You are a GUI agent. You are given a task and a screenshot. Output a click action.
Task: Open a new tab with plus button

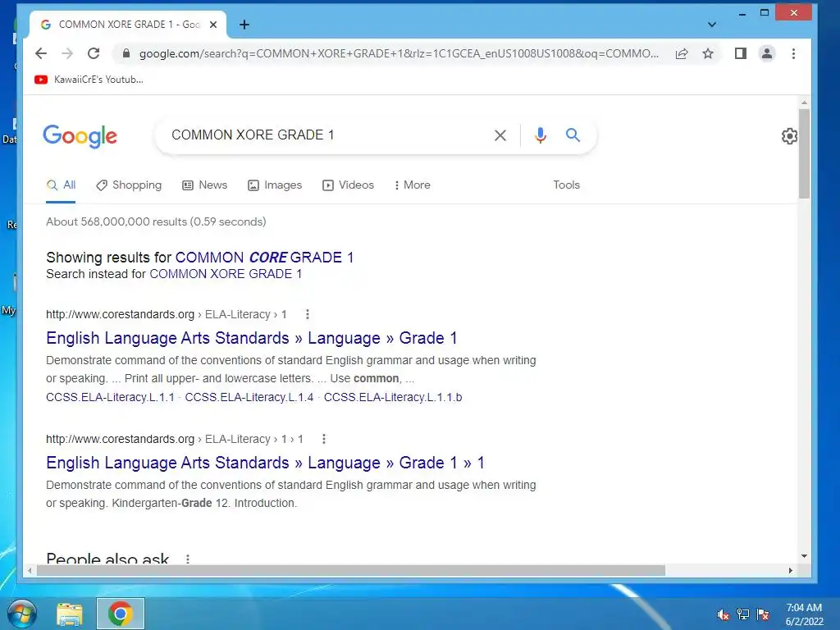click(244, 25)
